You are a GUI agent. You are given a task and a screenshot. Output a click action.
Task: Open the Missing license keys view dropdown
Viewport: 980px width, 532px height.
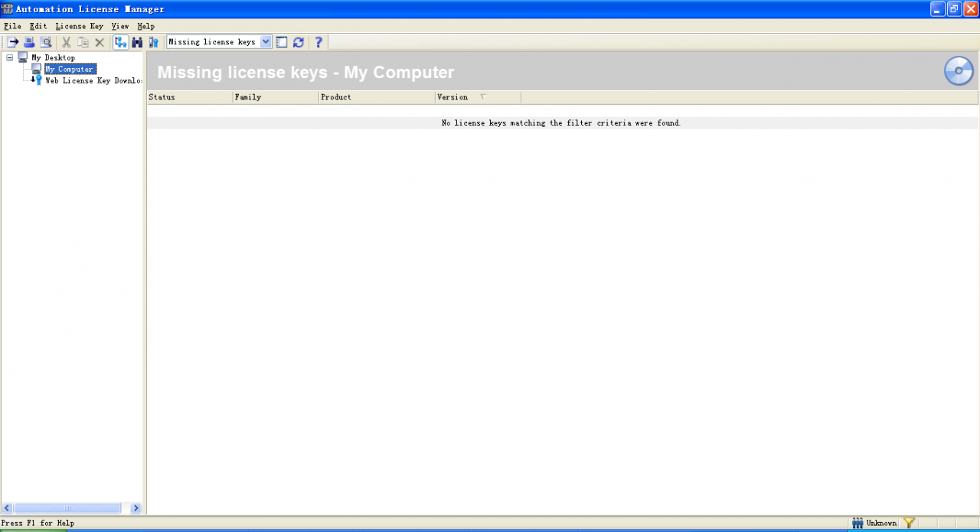pyautogui.click(x=266, y=42)
